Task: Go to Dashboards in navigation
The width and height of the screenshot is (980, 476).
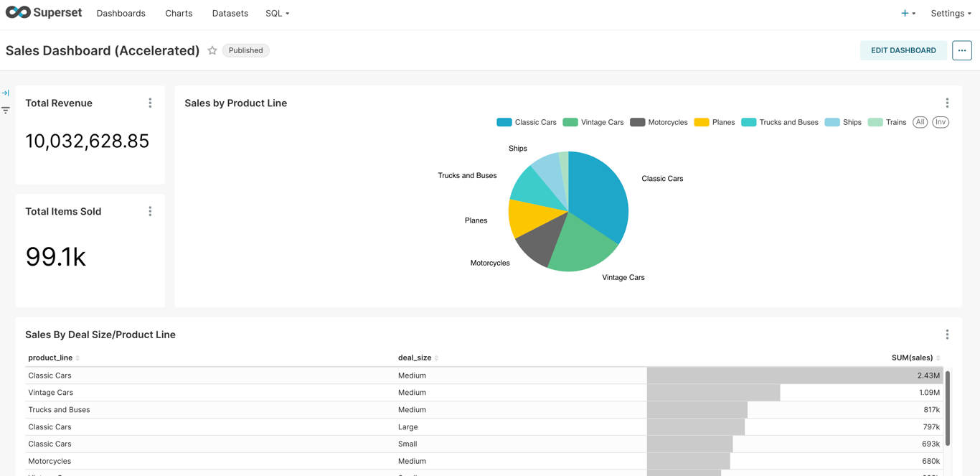Action: pos(121,14)
